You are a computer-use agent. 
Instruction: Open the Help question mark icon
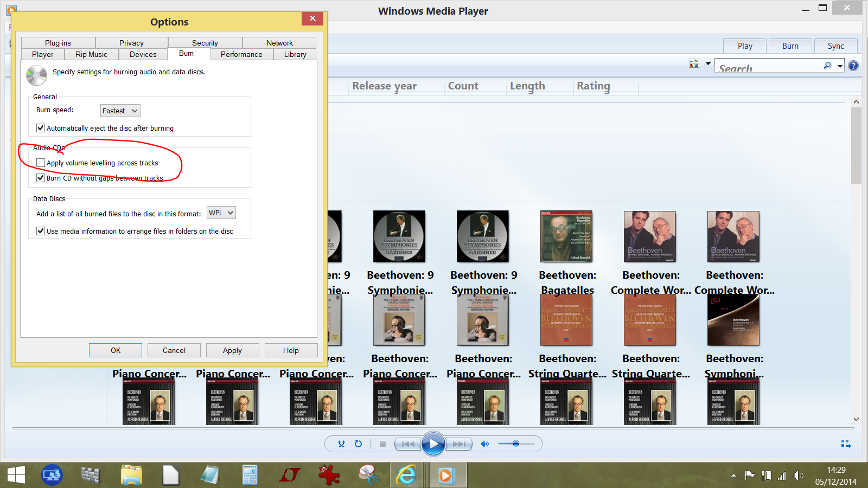pos(853,66)
